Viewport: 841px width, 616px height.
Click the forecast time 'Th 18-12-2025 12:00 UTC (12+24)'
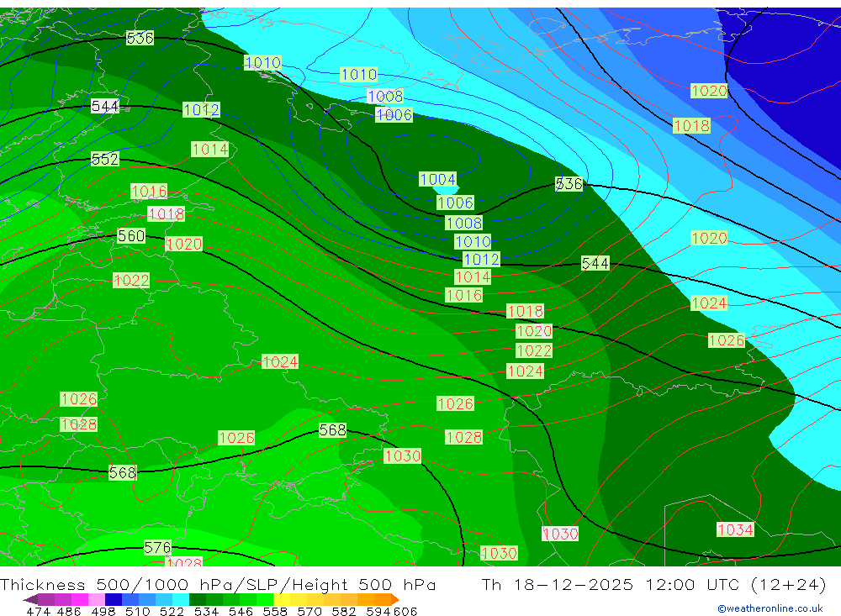tap(653, 584)
